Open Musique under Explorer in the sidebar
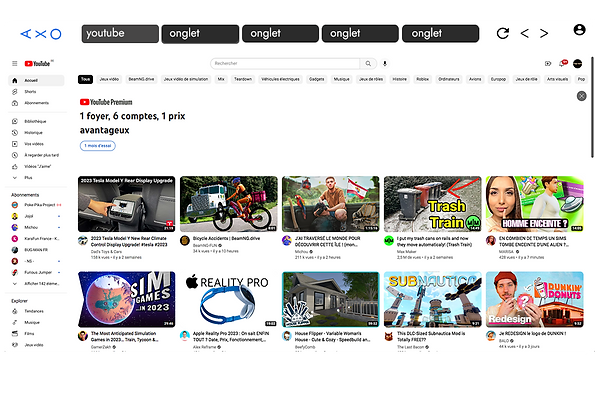This screenshot has width=600, height=396. click(x=36, y=323)
